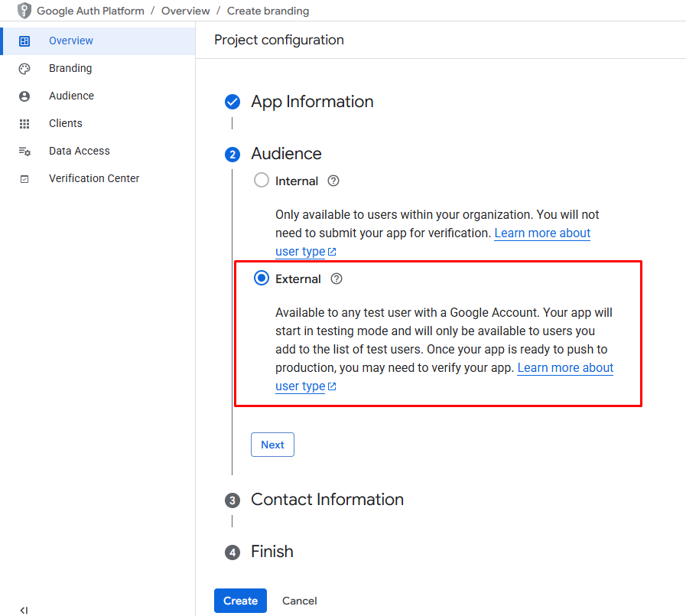This screenshot has height=616, width=686.
Task: Open the Verification Center sidebar menu item
Action: [x=99, y=179]
